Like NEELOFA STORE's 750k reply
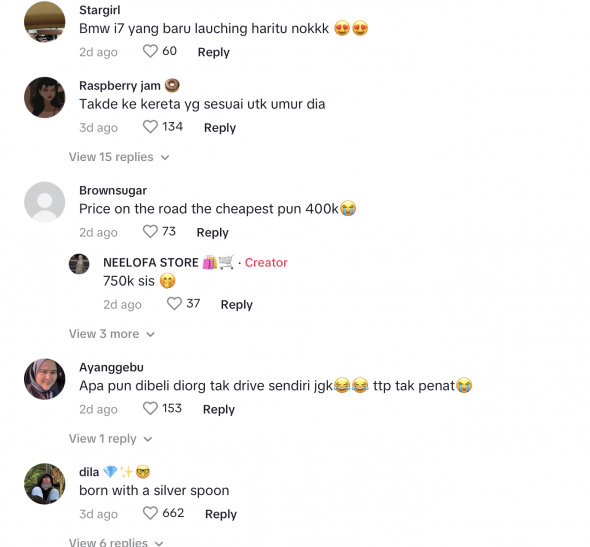 click(x=174, y=304)
